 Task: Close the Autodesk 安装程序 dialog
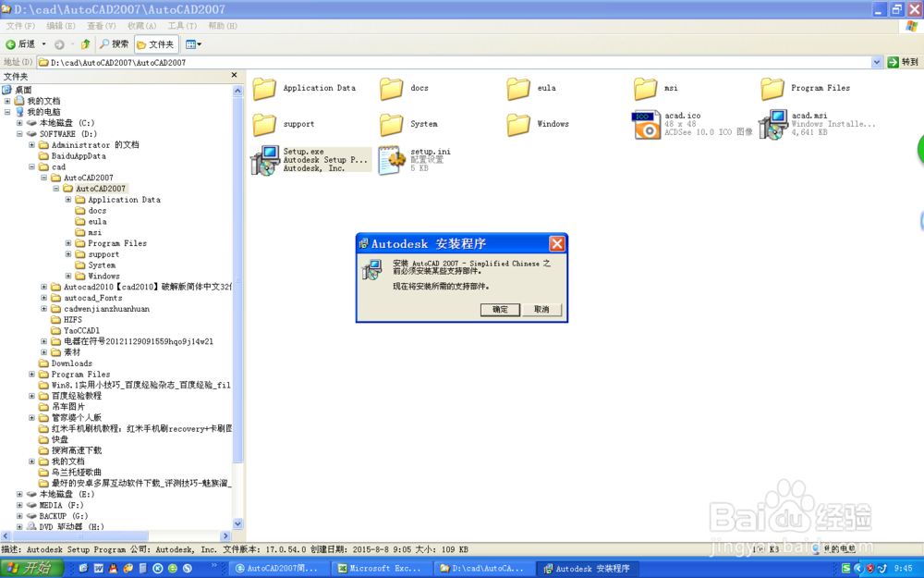tap(557, 243)
